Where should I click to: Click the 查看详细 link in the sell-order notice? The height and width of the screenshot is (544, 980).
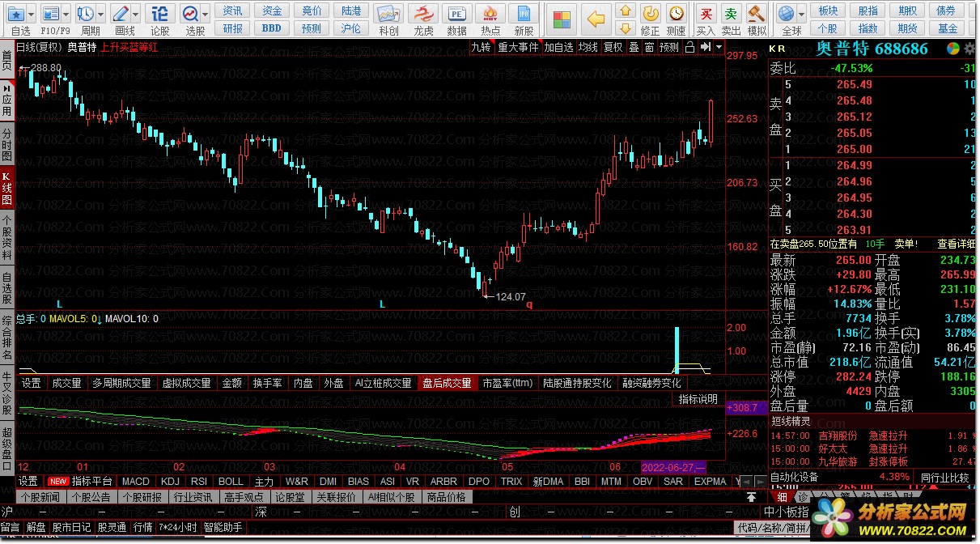coord(956,244)
